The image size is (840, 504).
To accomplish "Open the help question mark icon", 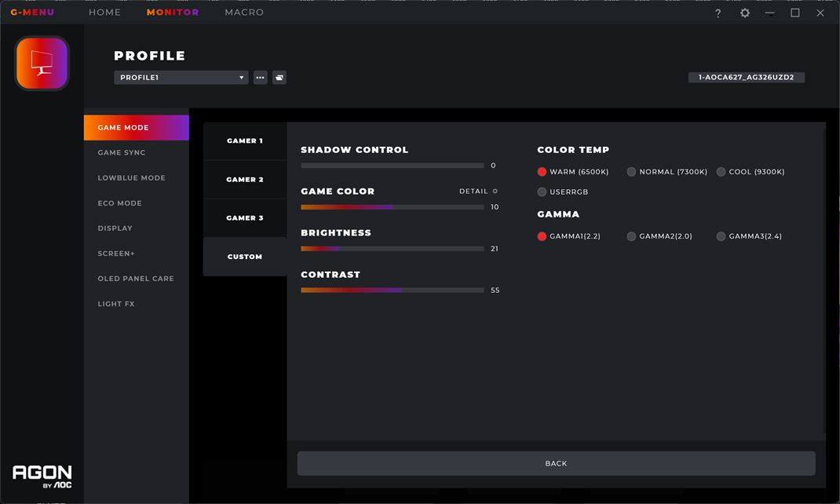I will click(718, 13).
